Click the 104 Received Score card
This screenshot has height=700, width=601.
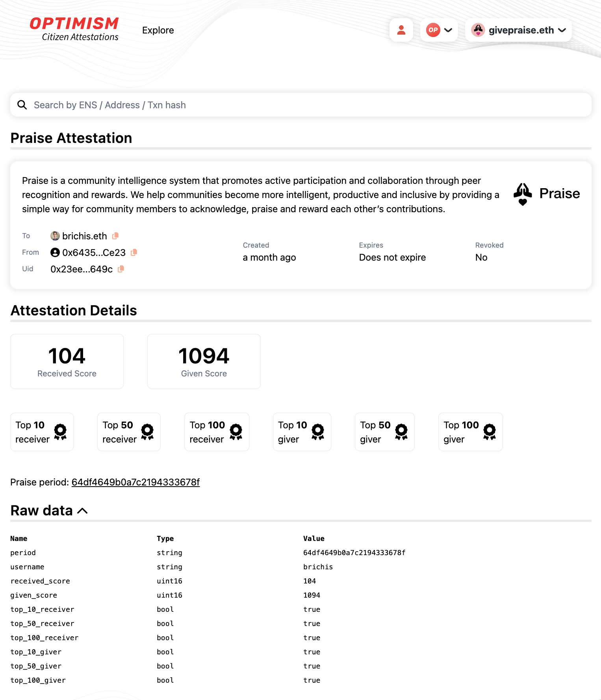click(67, 361)
